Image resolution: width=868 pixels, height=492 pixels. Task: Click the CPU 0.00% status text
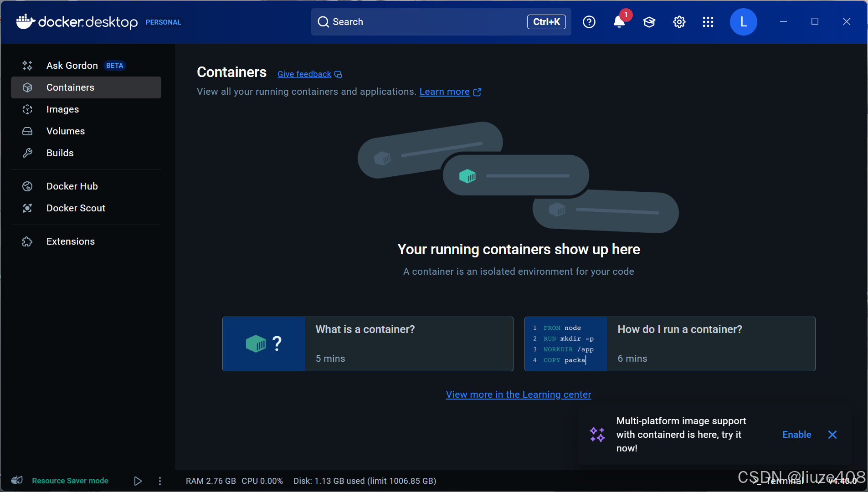262,481
